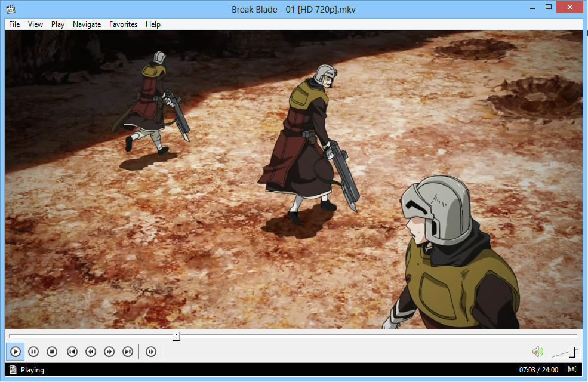Pause the video playback
This screenshot has width=588, height=382.
[33, 352]
